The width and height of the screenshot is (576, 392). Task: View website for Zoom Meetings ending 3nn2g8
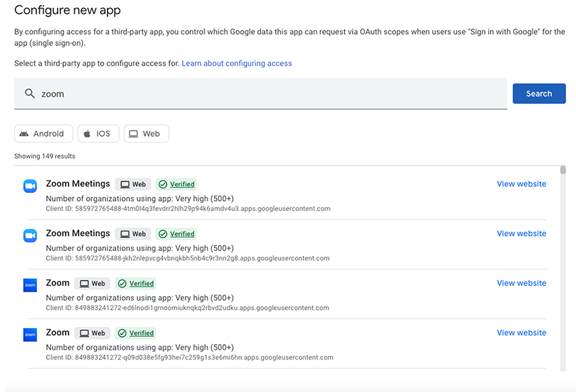521,233
